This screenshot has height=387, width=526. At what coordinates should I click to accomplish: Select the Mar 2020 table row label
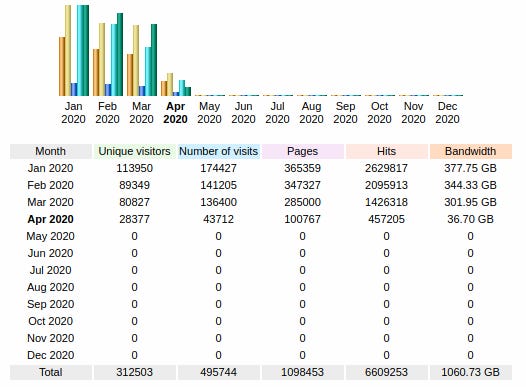pos(51,202)
